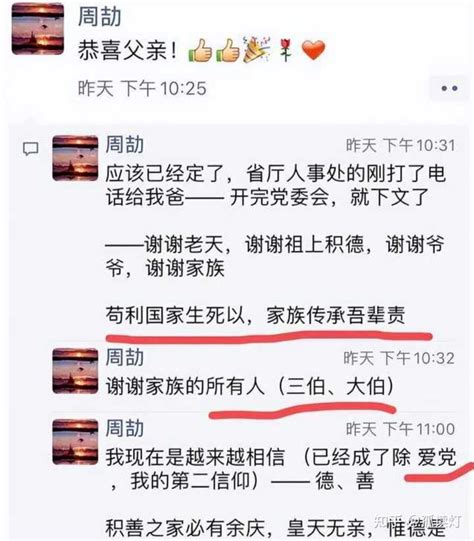Open the two-dot more options button
This screenshot has height=541, width=474.
(449, 88)
